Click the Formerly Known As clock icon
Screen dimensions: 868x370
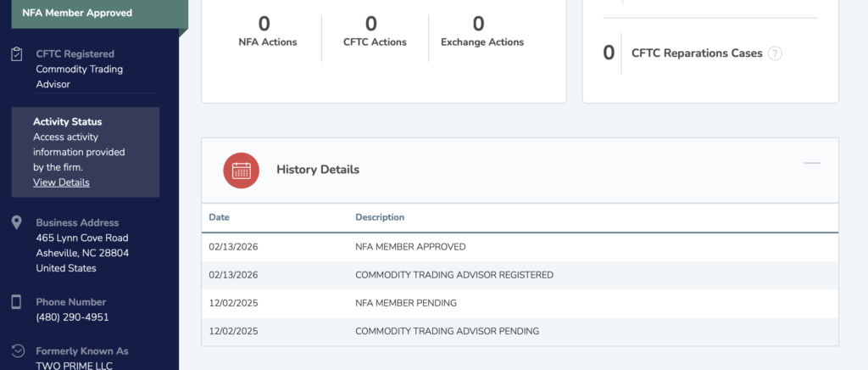tap(16, 351)
